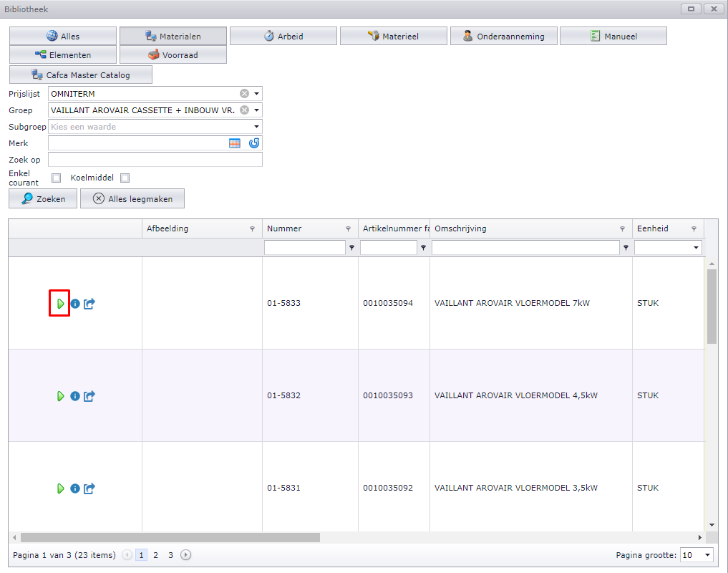Open the Merk list picker icon
The width and height of the screenshot is (728, 573).
coord(235,143)
